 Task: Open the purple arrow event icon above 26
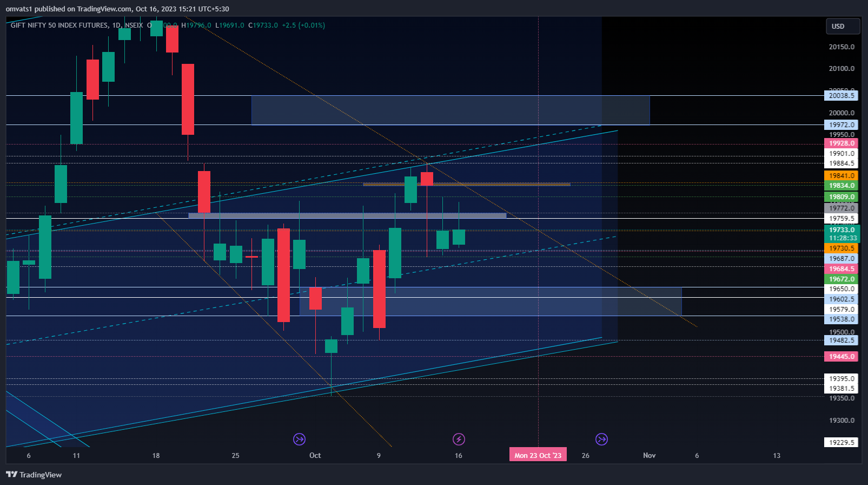(x=601, y=439)
